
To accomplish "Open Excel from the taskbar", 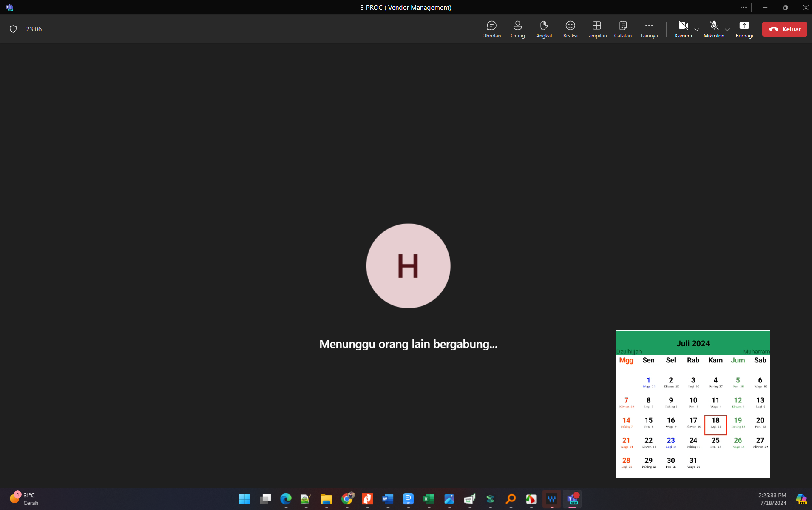I will [429, 499].
